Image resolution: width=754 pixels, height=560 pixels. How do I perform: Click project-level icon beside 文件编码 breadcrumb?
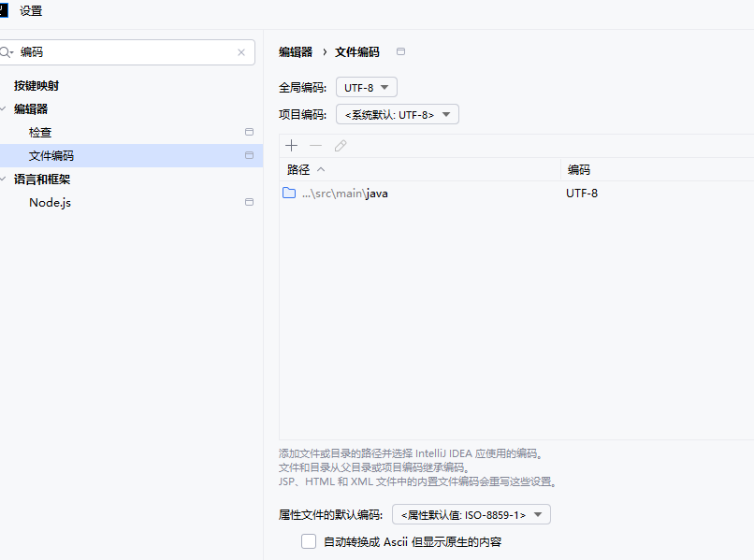click(x=400, y=51)
